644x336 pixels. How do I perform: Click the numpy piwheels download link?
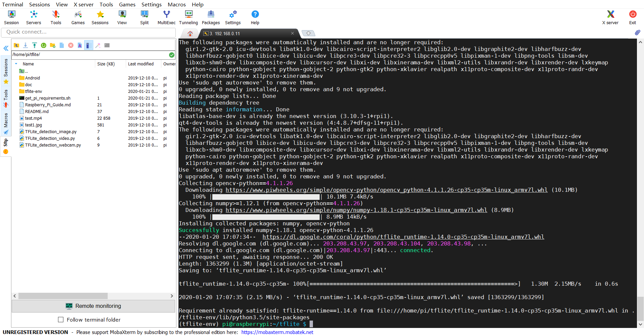pyautogui.click(x=356, y=210)
